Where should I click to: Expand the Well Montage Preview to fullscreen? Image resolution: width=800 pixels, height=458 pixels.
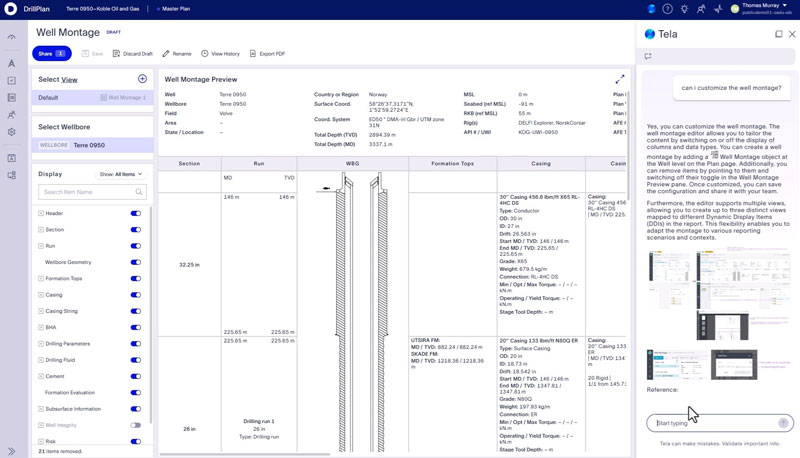[619, 80]
